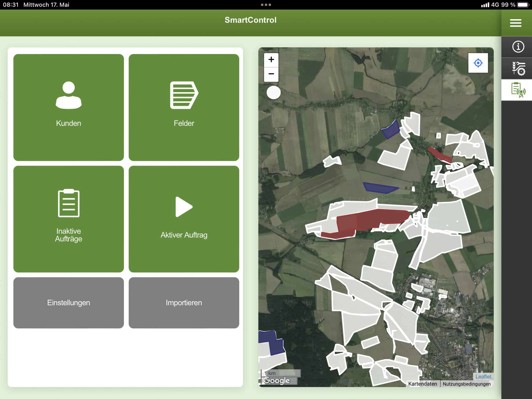The width and height of the screenshot is (532, 399).
Task: Toggle the white circle map layer control
Action: [274, 92]
